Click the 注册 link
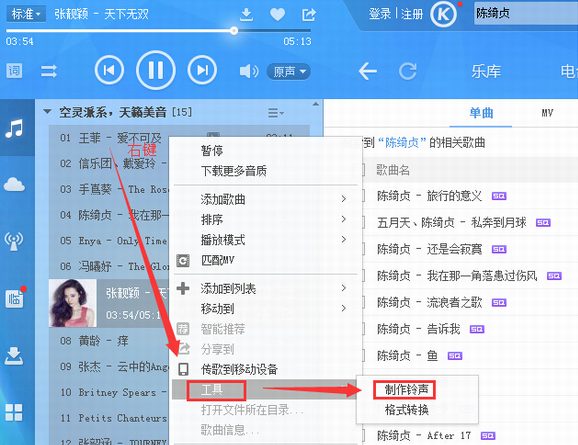 pos(412,14)
